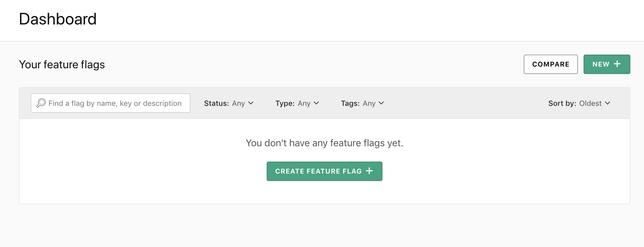Open the Type filter dropdown
644x247 pixels.
point(304,103)
